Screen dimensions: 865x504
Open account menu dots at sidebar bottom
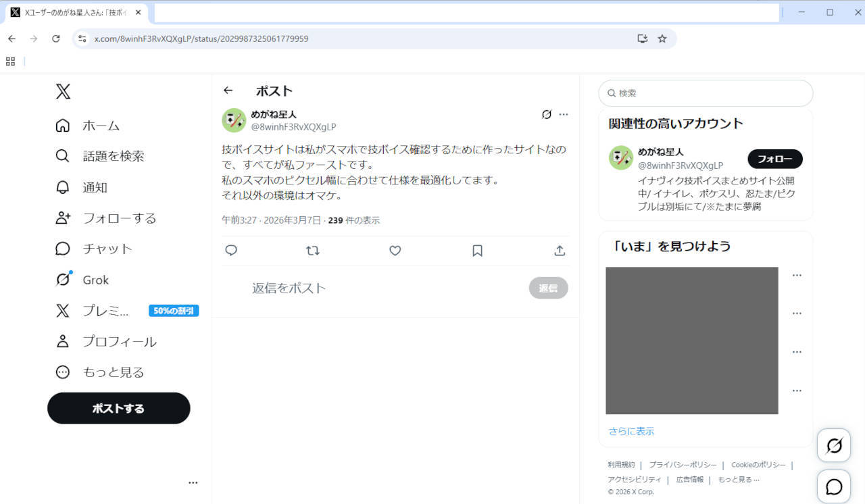click(193, 482)
